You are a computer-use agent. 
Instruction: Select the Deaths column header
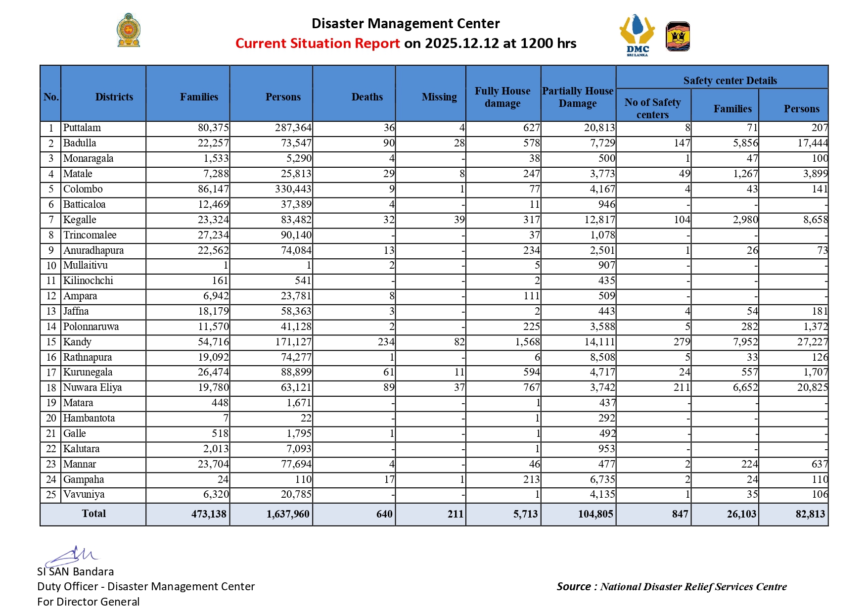(367, 97)
